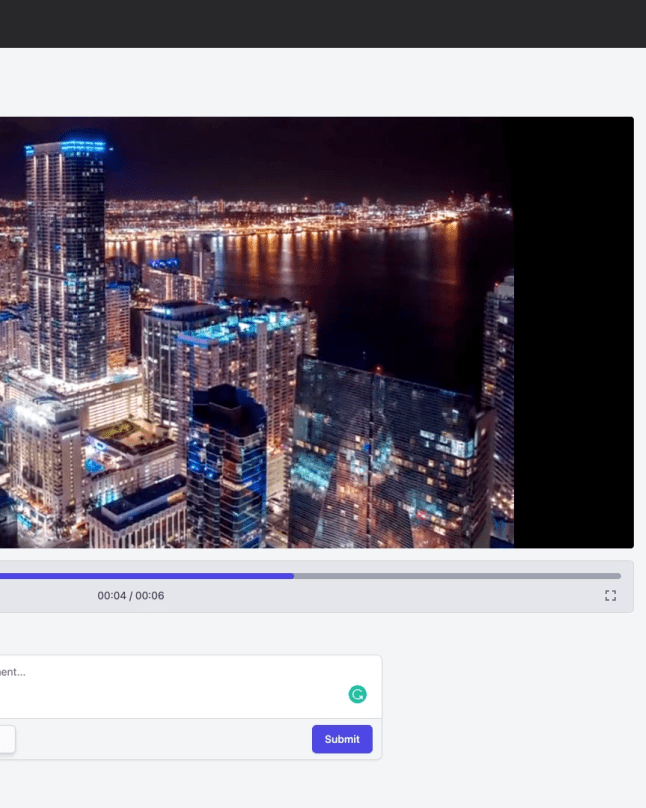
Task: Click the dark bay water in video
Action: coord(400,290)
